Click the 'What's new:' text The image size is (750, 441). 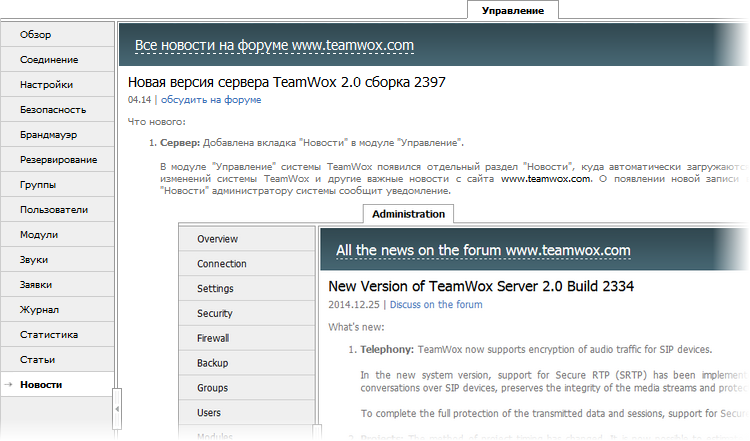pos(356,327)
